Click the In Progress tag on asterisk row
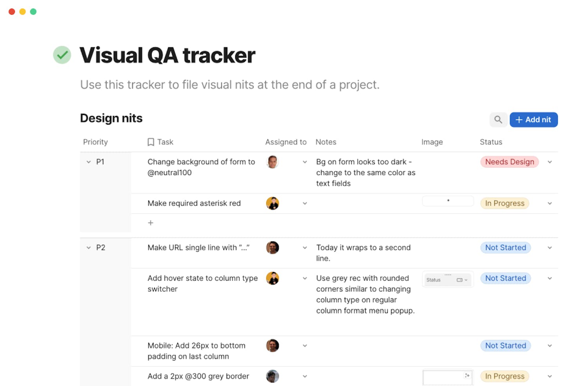Viewport: 588px width, 386px height. pyautogui.click(x=505, y=203)
